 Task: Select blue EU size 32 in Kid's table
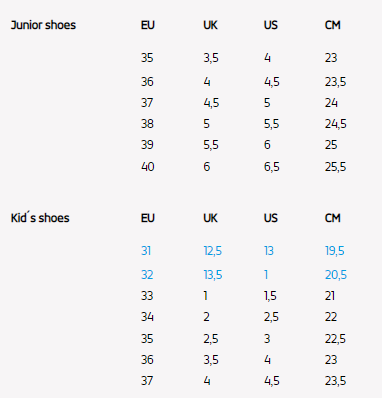(x=147, y=275)
